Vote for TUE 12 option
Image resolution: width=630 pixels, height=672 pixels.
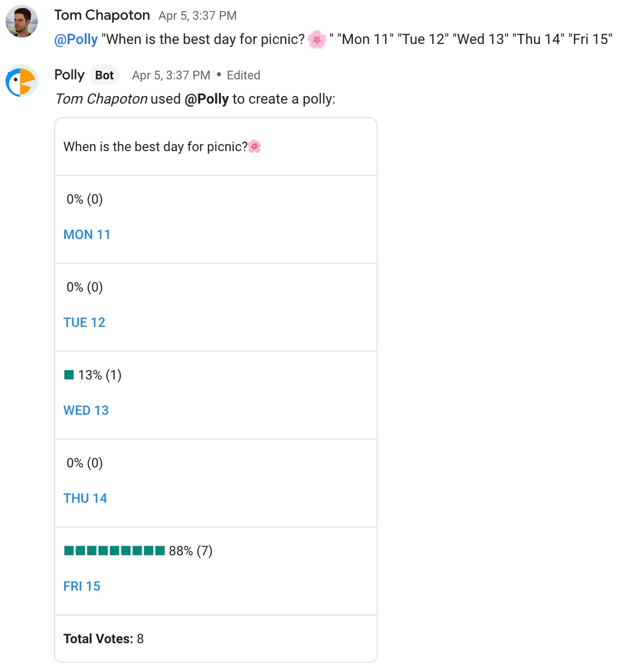[84, 322]
